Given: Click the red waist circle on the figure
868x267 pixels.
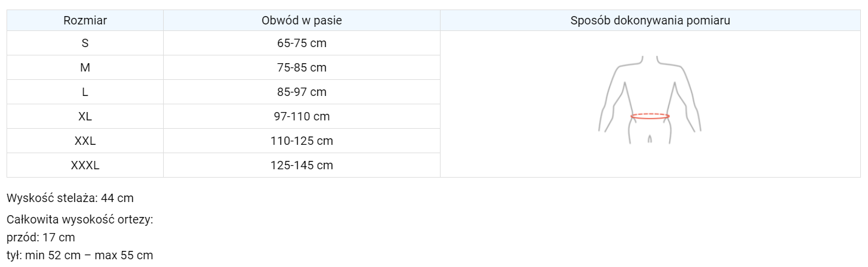Looking at the screenshot, I should (x=650, y=116).
